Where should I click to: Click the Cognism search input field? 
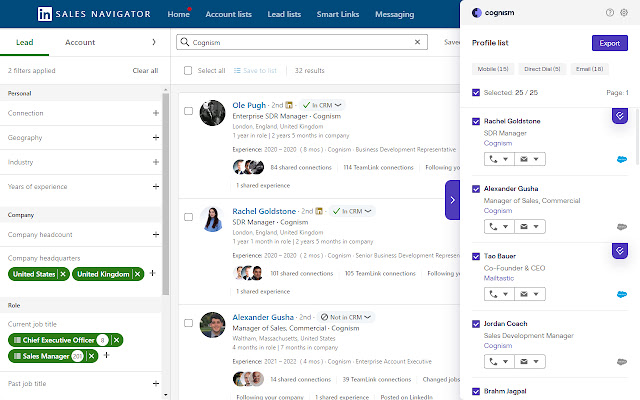[302, 42]
